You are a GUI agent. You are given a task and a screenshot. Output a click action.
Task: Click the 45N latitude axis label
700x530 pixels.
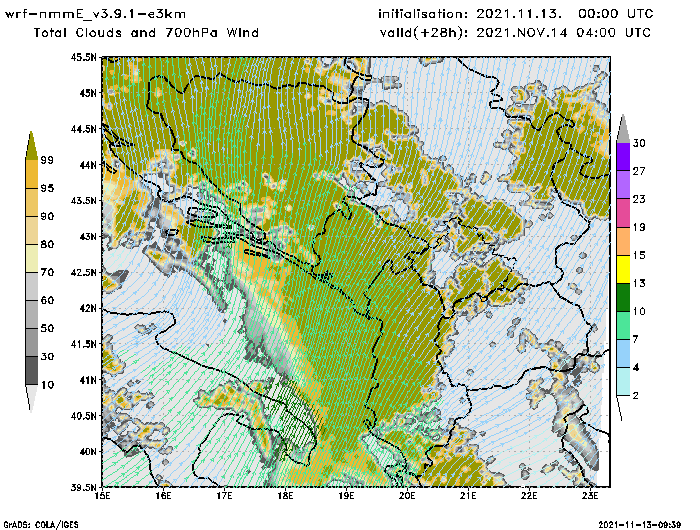coord(88,93)
